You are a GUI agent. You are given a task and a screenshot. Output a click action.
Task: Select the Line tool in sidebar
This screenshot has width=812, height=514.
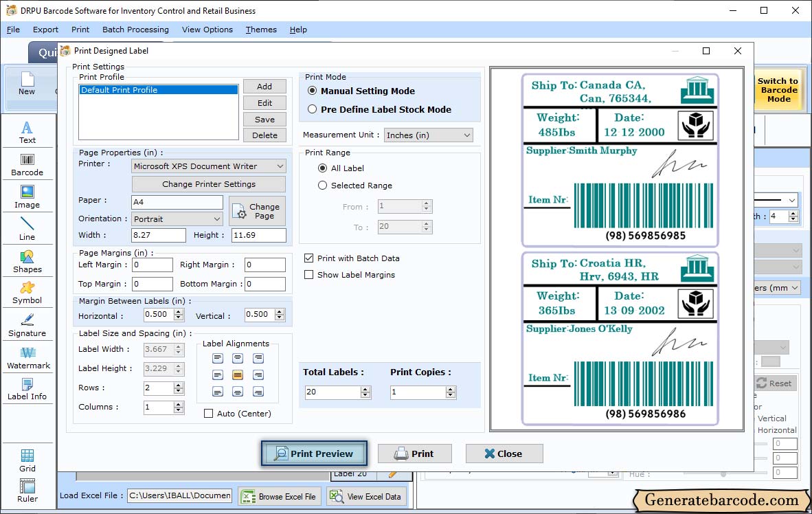point(27,229)
